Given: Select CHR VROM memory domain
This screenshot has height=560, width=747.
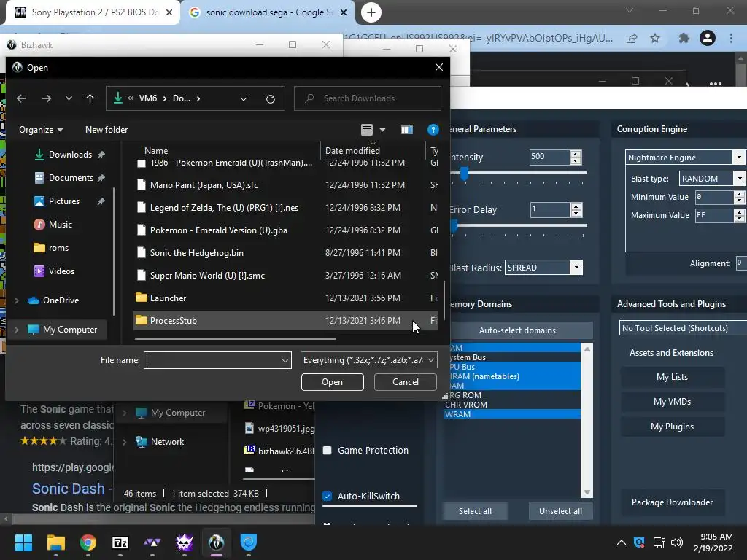Looking at the screenshot, I should click(512, 405).
